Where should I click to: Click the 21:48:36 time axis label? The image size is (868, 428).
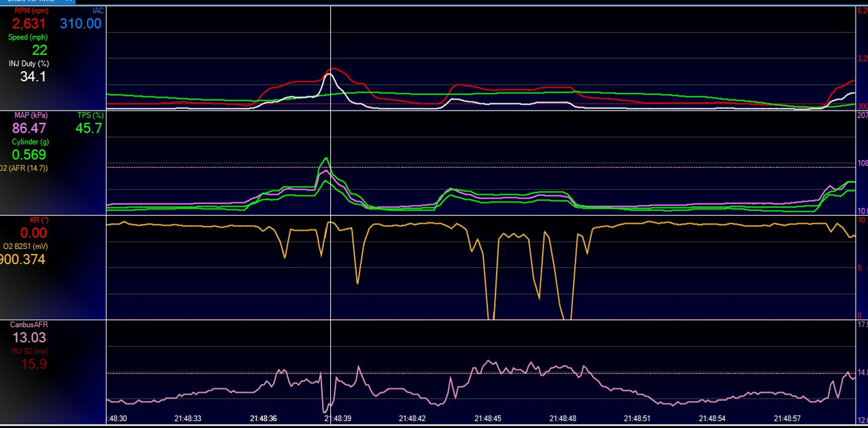(263, 419)
